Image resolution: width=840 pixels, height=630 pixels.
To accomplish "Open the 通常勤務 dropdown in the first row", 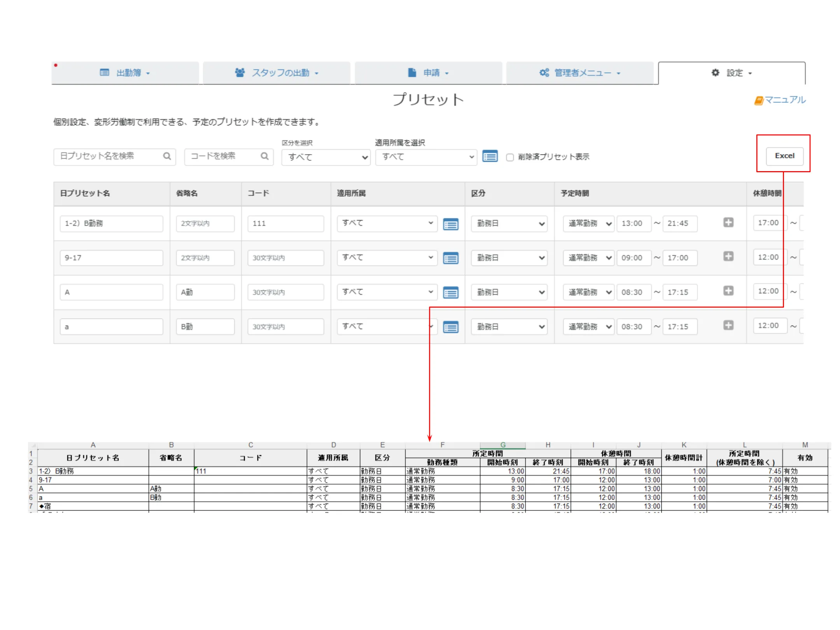I will [x=588, y=224].
